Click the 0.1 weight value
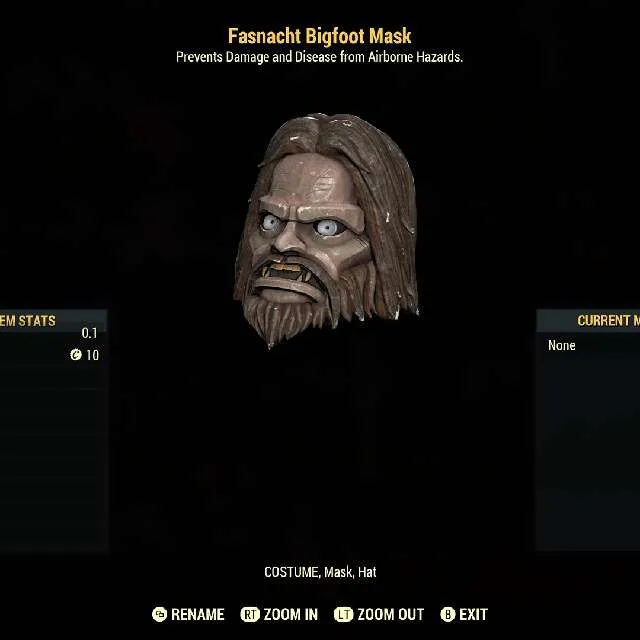The height and width of the screenshot is (640, 640). point(89,333)
